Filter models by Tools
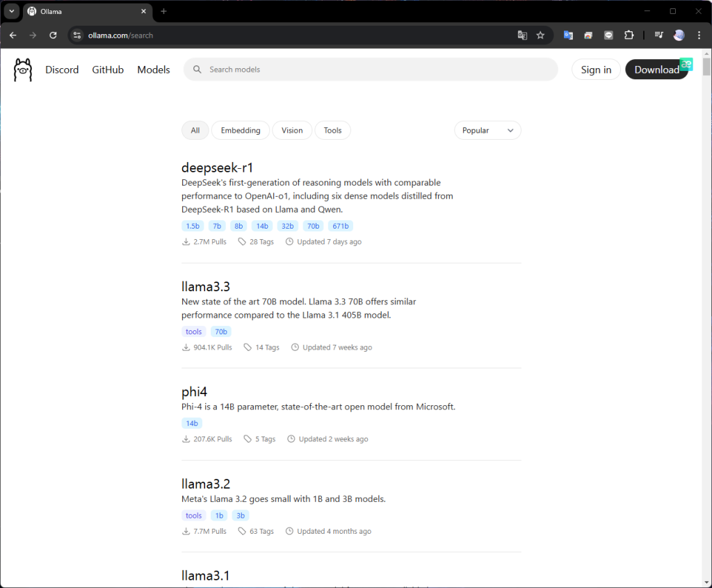 coord(332,130)
